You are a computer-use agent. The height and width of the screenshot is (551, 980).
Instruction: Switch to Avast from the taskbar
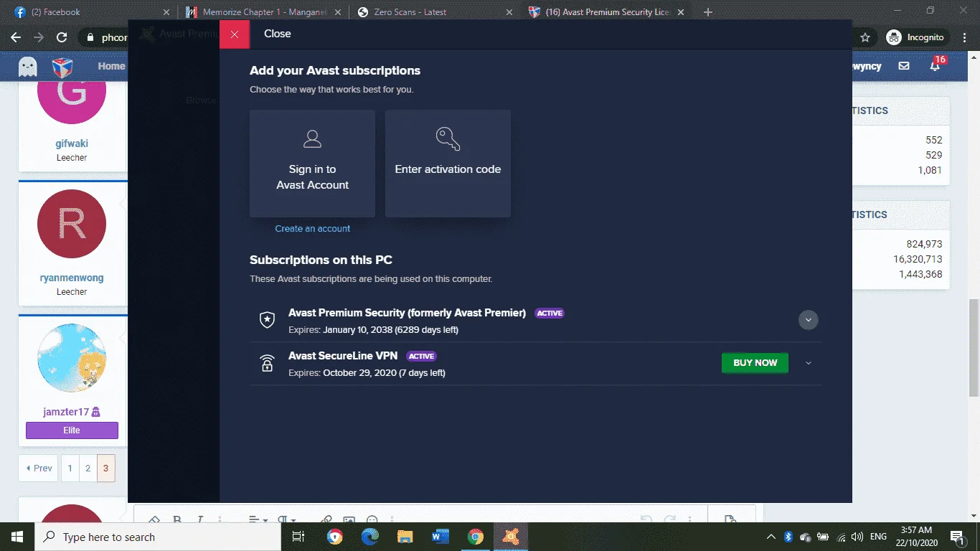pos(511,537)
